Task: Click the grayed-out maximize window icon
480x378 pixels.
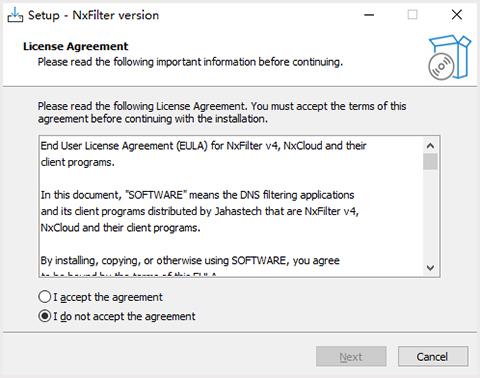Action: 412,15
